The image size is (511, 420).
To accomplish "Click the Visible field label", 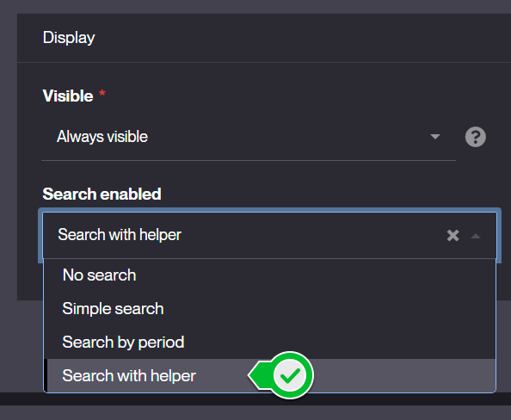I will (68, 96).
